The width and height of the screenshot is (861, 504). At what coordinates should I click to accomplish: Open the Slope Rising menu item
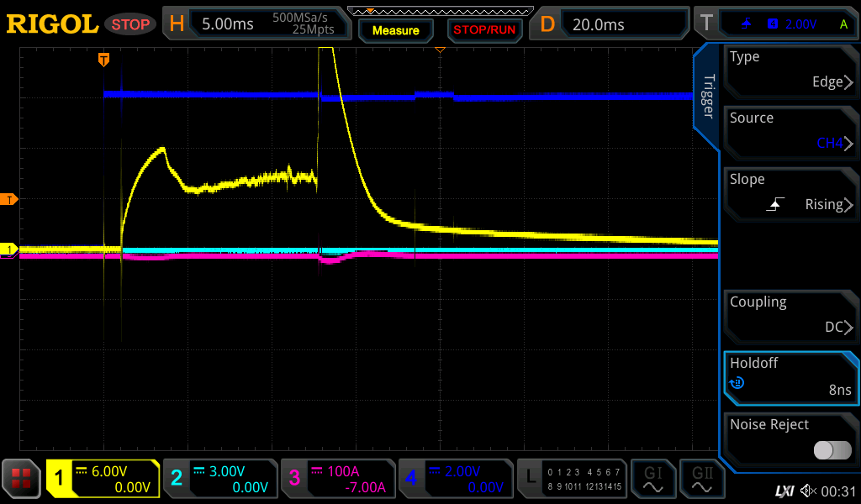click(791, 193)
